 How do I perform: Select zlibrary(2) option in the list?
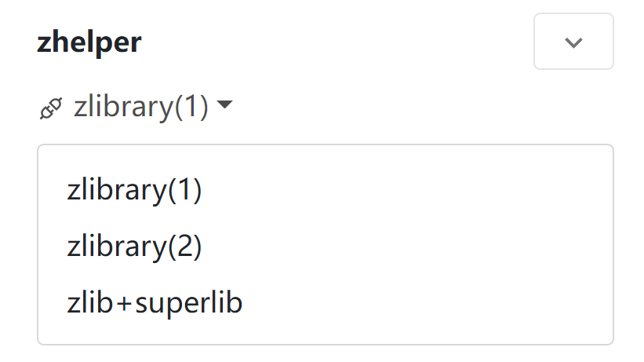(134, 247)
